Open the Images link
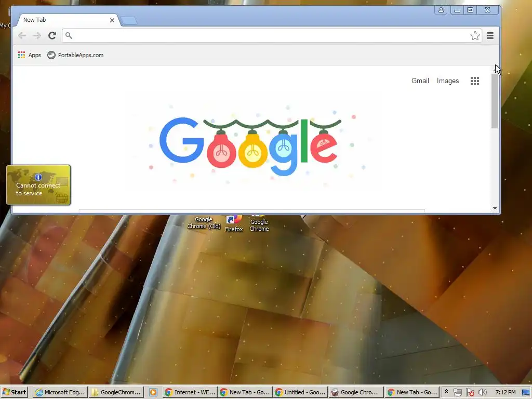Viewport: 532px width, 399px height. click(x=447, y=81)
